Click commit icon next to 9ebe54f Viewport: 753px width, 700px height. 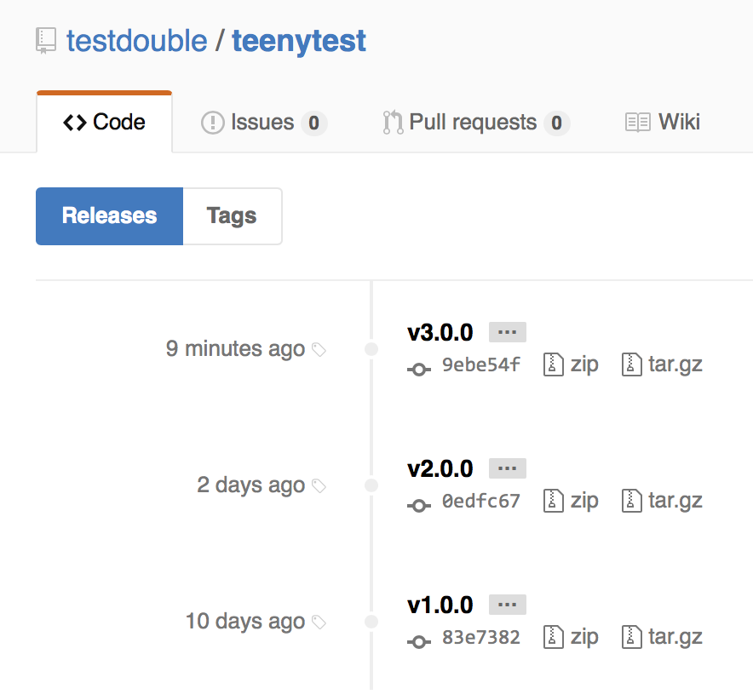pos(417,369)
